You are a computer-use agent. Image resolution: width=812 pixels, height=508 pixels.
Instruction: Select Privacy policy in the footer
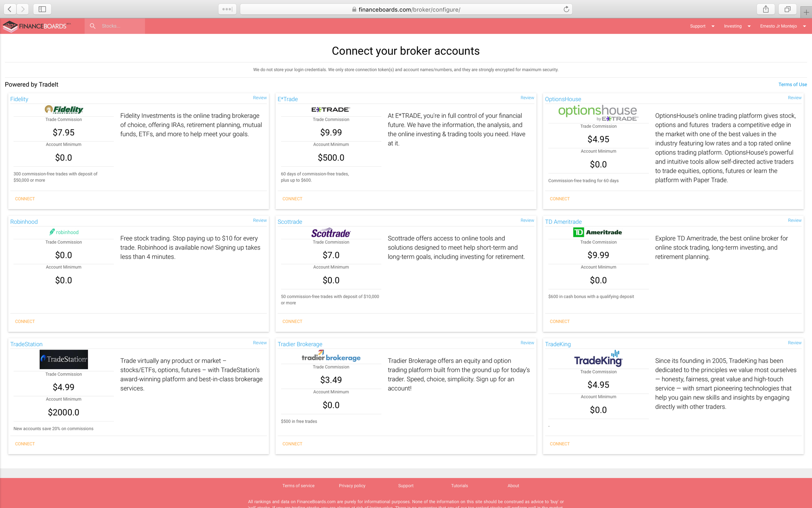352,486
